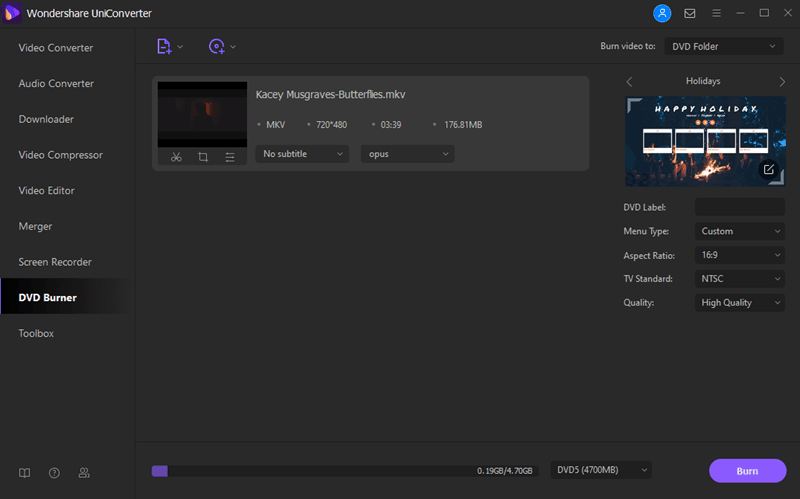Trim video with the scissors icon
The height and width of the screenshot is (499, 800).
pos(176,157)
